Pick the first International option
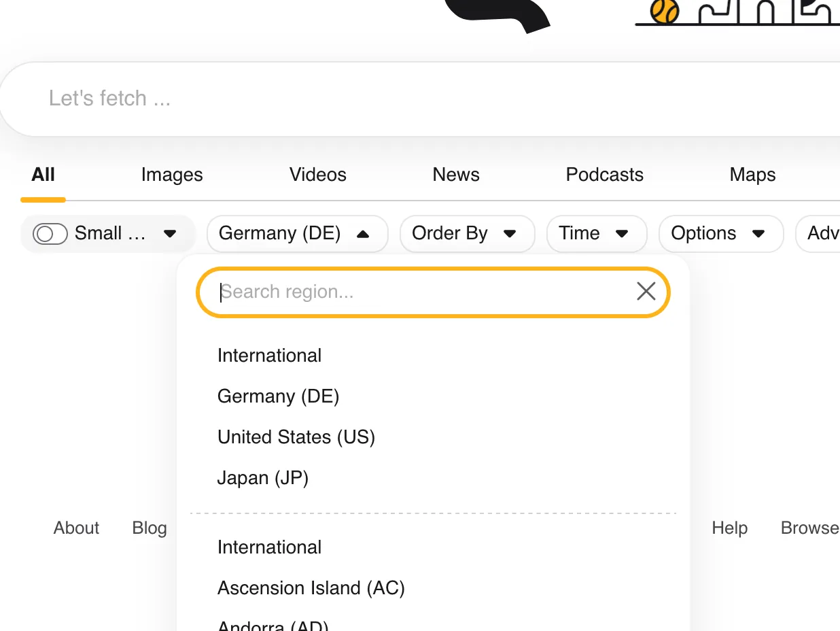The height and width of the screenshot is (631, 840). (x=270, y=355)
